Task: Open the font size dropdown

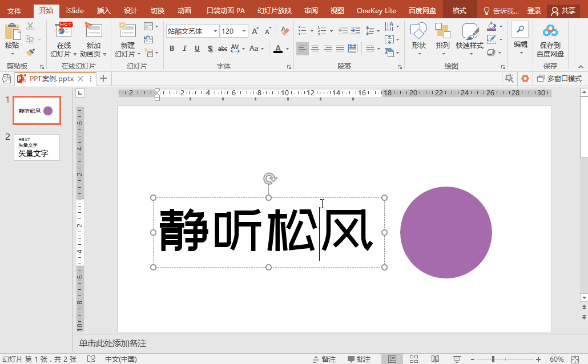Action: 243,31
